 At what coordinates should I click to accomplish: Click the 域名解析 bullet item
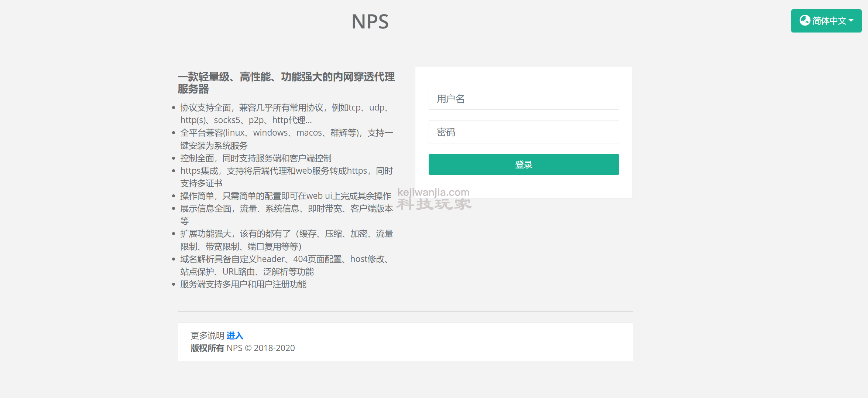pos(284,265)
